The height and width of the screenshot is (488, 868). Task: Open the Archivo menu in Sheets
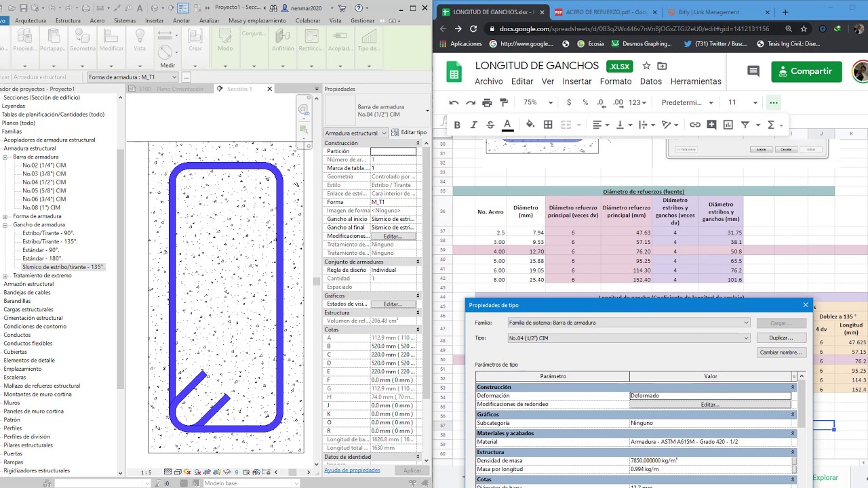[489, 81]
